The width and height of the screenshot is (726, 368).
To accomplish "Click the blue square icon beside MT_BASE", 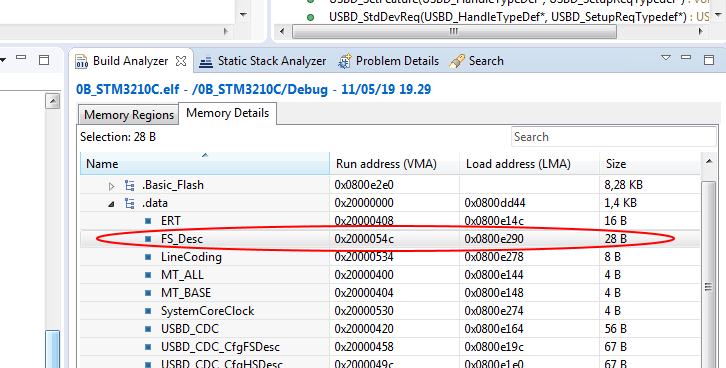I will pyautogui.click(x=148, y=293).
